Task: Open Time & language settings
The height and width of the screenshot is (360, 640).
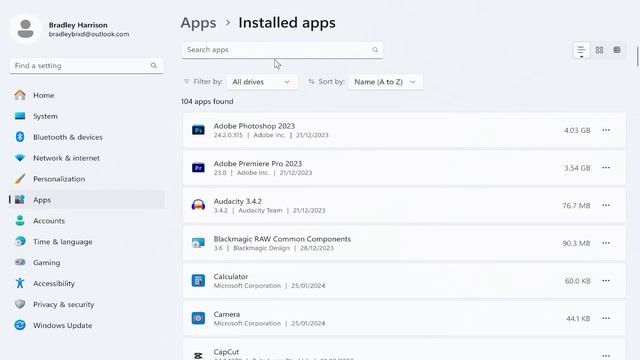Action: (87, 242)
